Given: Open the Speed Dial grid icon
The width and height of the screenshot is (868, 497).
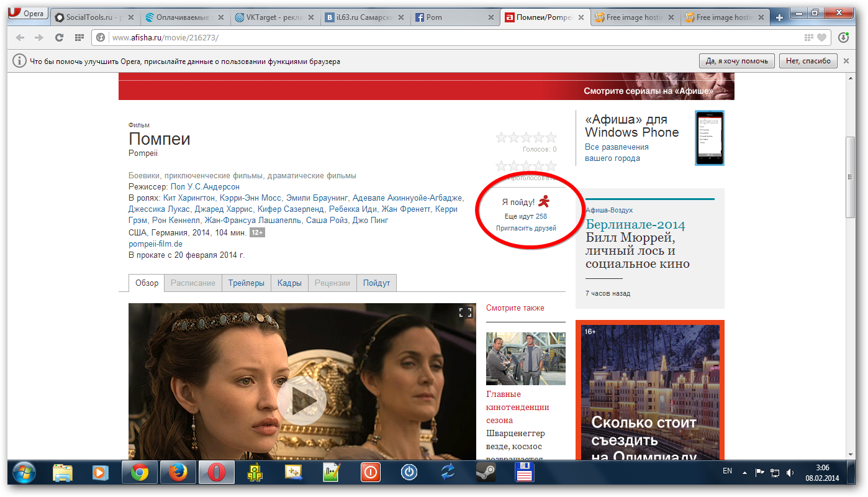Looking at the screenshot, I should coord(79,38).
